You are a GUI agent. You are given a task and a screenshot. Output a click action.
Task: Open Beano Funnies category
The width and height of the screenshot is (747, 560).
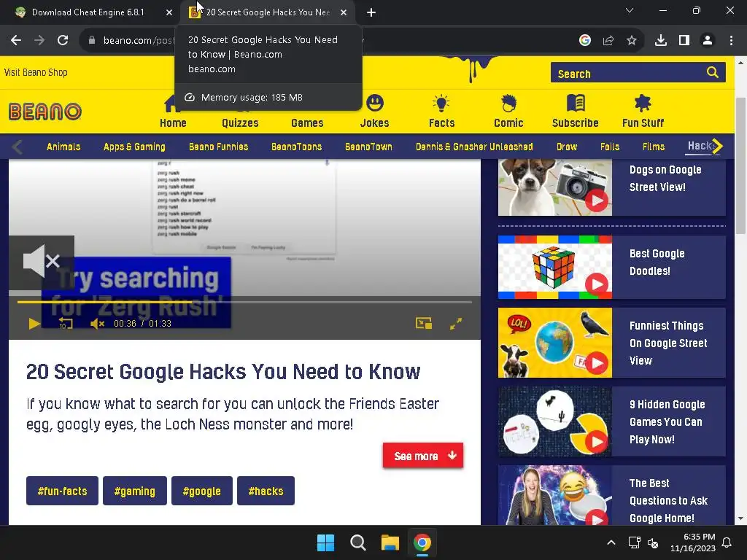[x=219, y=147]
